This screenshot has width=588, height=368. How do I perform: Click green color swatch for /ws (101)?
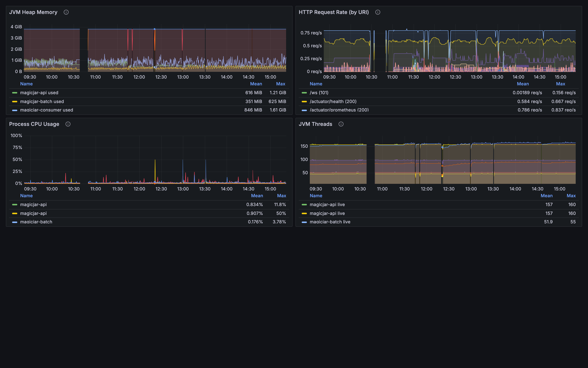[x=304, y=93]
